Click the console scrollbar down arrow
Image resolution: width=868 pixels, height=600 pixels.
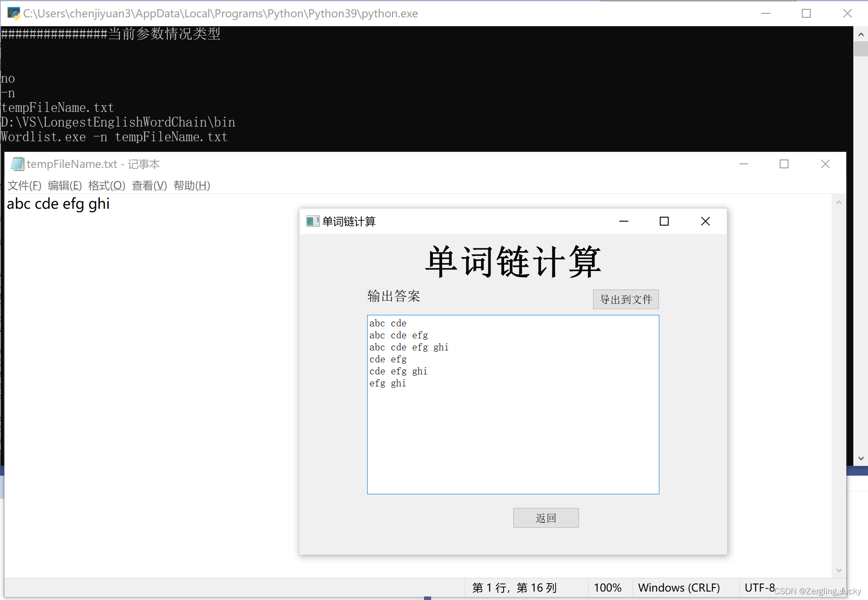pos(860,458)
